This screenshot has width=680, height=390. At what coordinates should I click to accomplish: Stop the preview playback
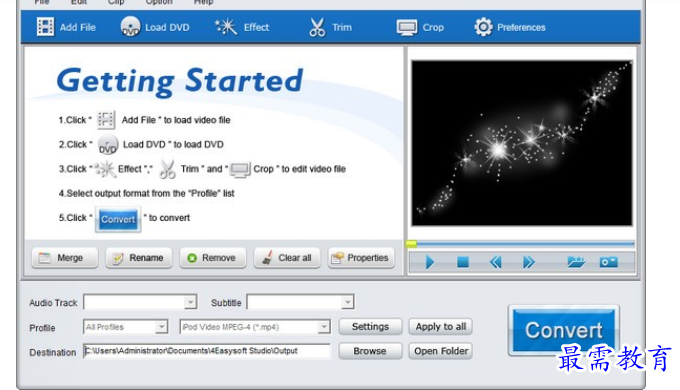tap(463, 262)
